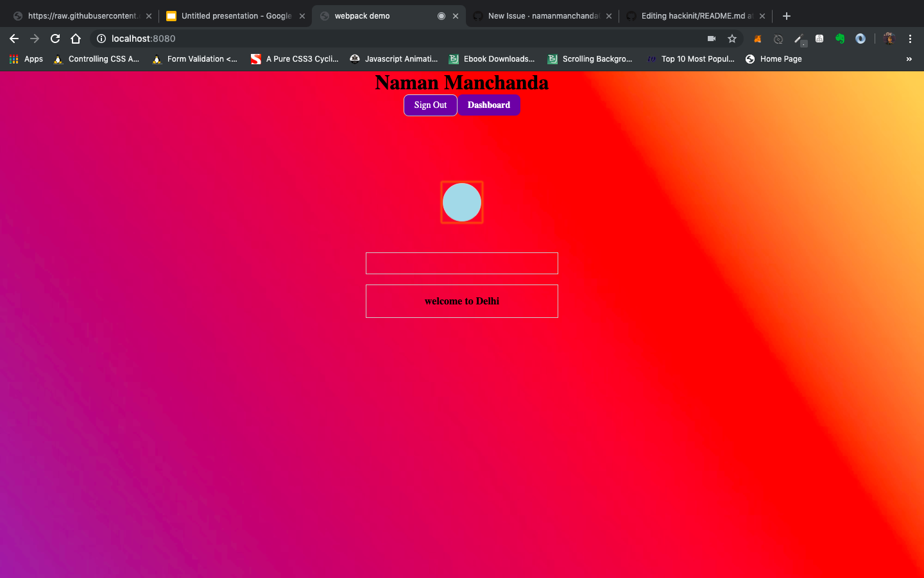Click the light blue circle avatar

[x=462, y=202]
